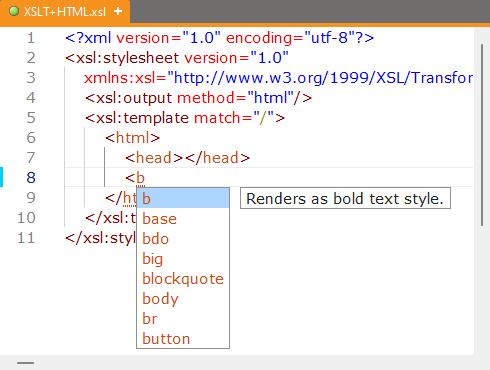Click the plus icon to add a tab
The height and width of the screenshot is (370, 490).
(x=118, y=12)
